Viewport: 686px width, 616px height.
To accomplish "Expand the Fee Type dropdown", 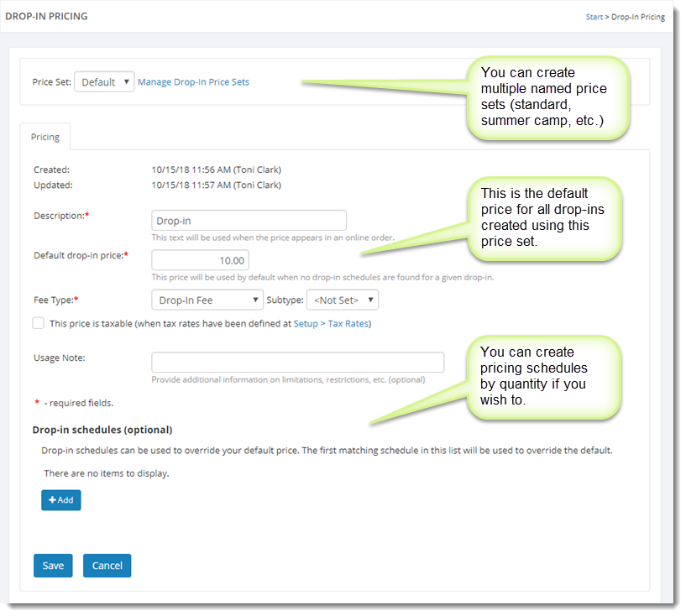I will (x=207, y=300).
